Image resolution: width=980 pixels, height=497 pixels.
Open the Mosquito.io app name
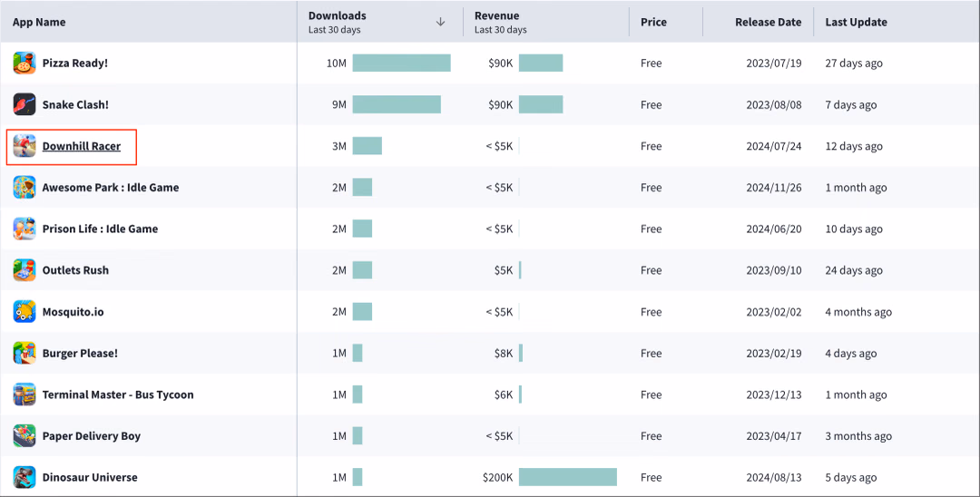pos(73,312)
